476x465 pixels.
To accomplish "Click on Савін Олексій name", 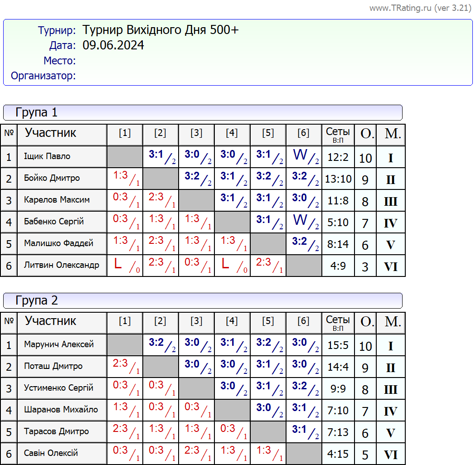I will pos(51,454).
